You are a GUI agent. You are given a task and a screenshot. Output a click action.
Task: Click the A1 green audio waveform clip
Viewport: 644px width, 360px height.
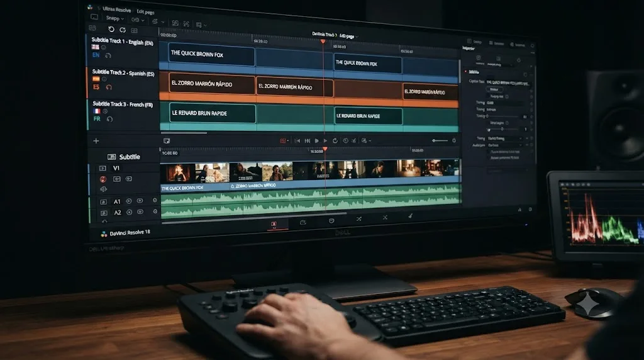point(311,194)
